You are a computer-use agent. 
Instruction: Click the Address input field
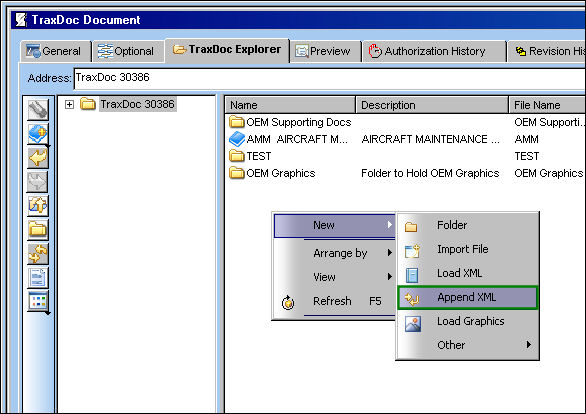point(330,78)
